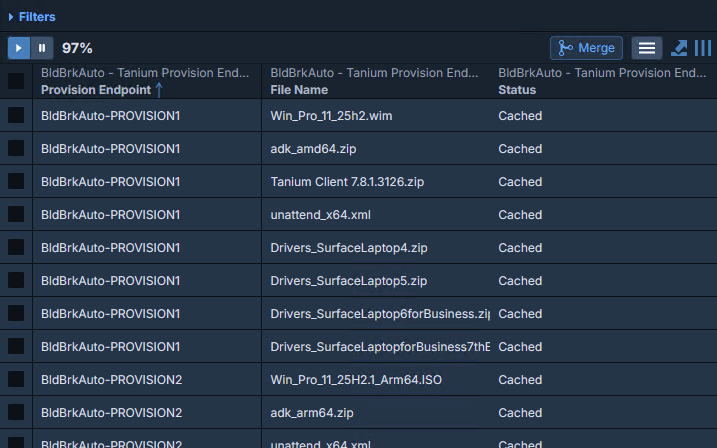717x448 pixels.
Task: Select Drivers_SurfaceLaptop4.zip cell
Action: pyautogui.click(x=349, y=248)
